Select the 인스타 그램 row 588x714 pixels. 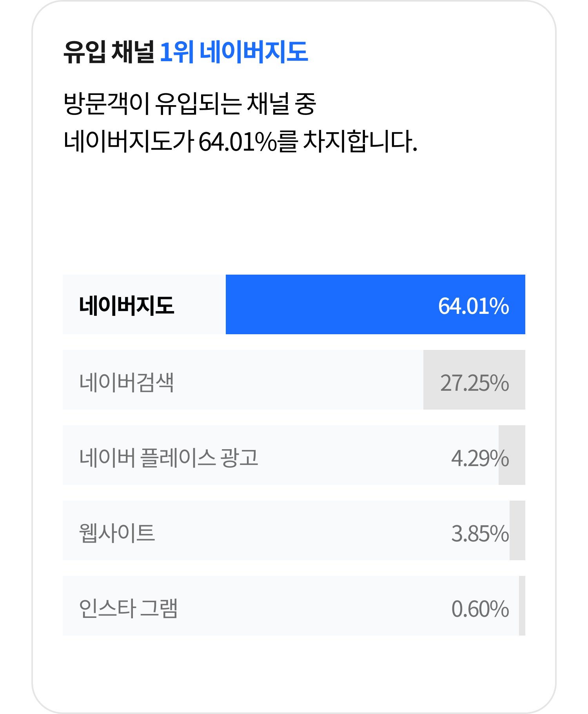pos(294,606)
